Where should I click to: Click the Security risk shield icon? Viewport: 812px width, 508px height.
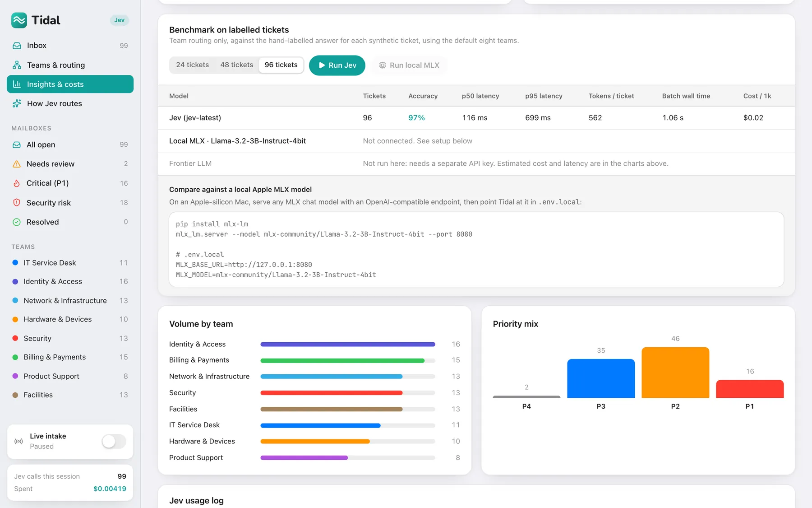(17, 203)
